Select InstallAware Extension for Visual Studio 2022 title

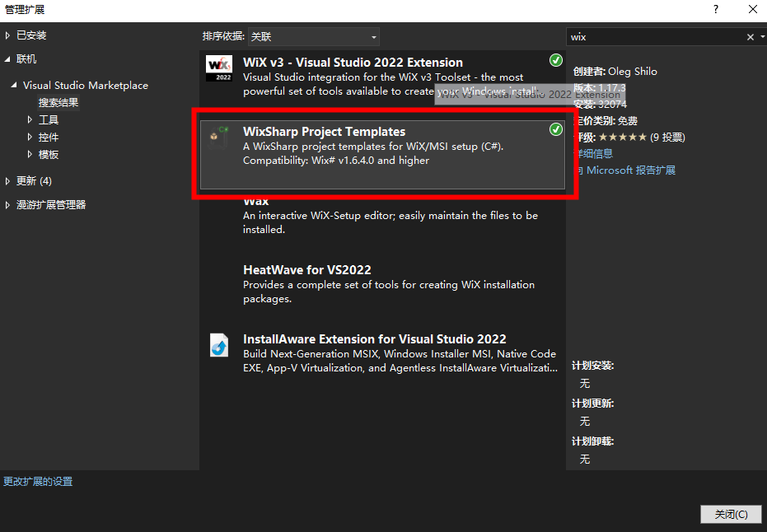[375, 338]
